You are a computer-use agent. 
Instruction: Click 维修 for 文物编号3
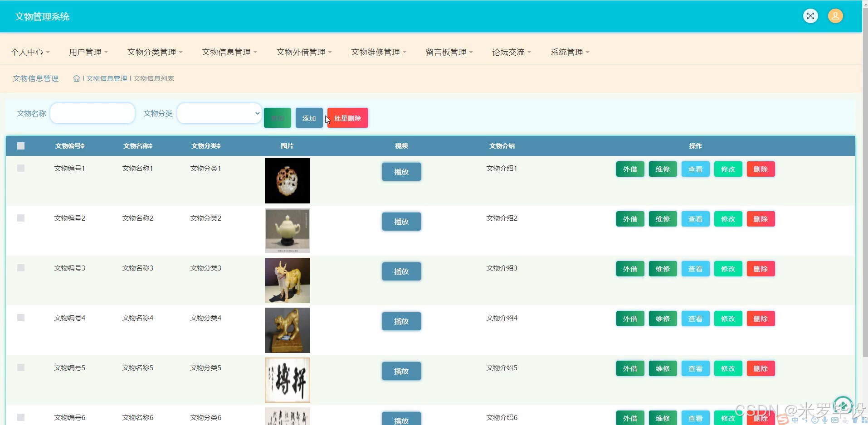[663, 269]
